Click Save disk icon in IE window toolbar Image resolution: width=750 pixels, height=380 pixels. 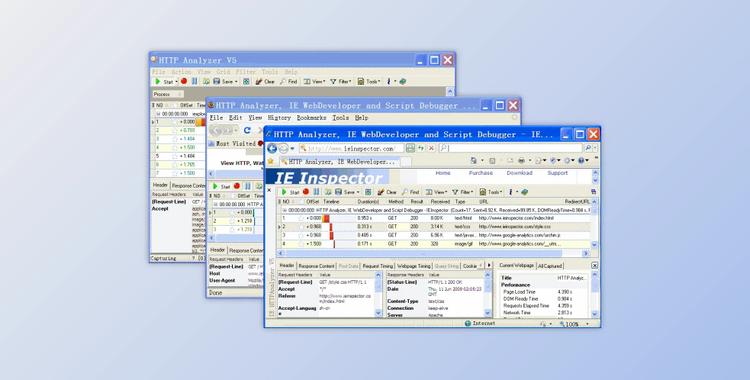[x=338, y=192]
